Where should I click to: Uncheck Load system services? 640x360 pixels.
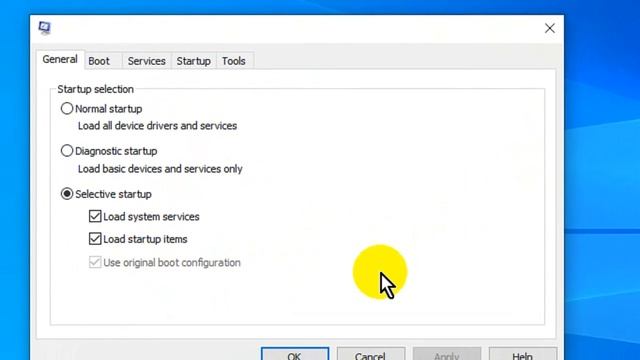pyautogui.click(x=95, y=216)
